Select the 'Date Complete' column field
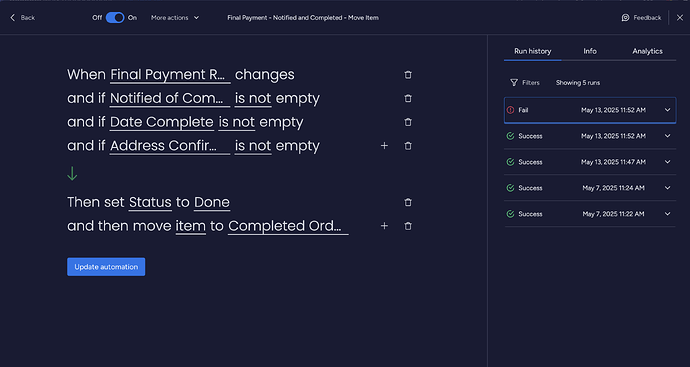 coord(161,122)
